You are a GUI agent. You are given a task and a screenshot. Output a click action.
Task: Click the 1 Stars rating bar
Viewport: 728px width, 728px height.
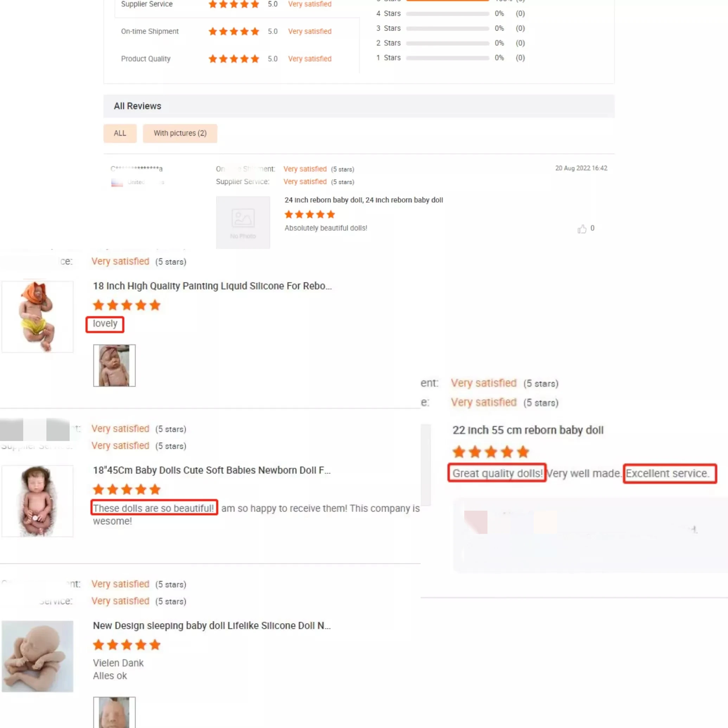[447, 58]
